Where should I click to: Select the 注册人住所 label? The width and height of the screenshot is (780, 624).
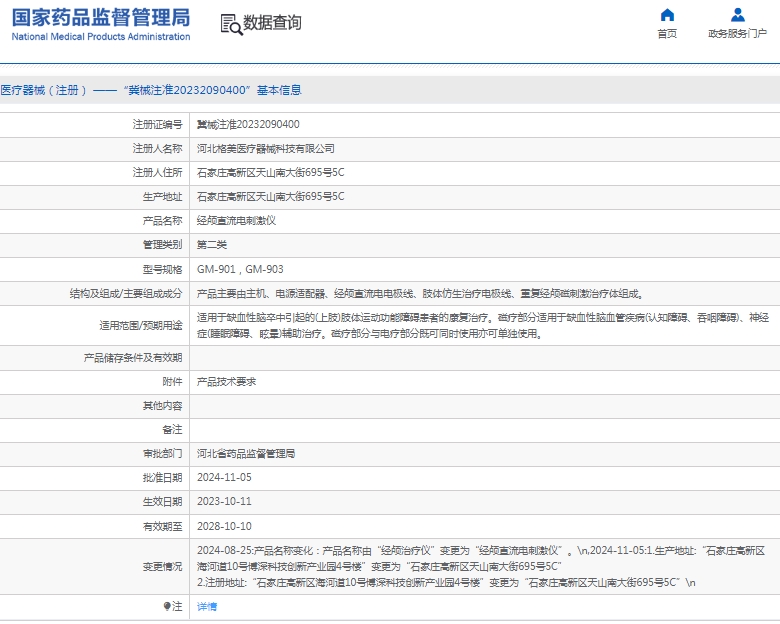(158, 172)
